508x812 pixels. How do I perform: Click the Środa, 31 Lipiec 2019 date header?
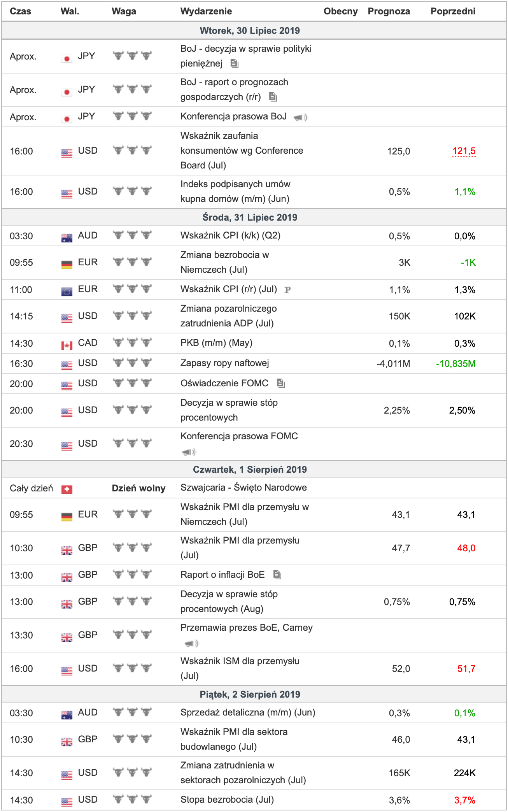point(250,217)
